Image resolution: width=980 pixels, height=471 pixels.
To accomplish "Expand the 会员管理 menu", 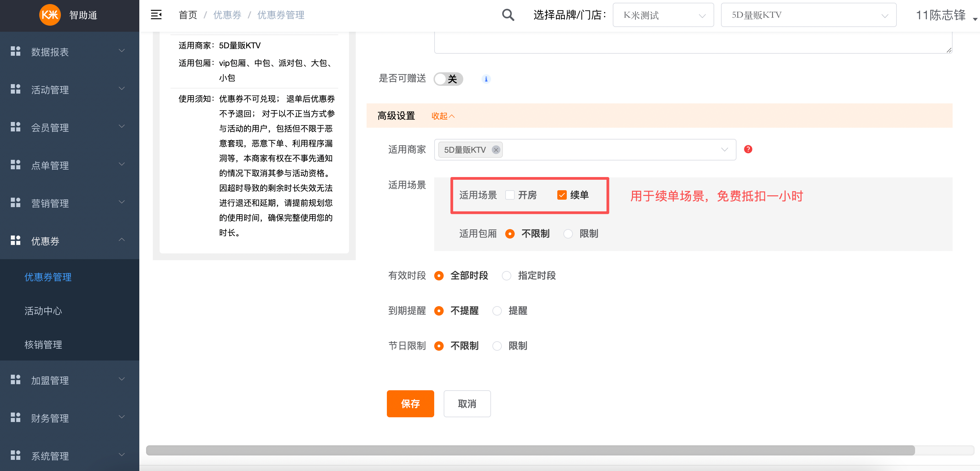I will (70, 127).
